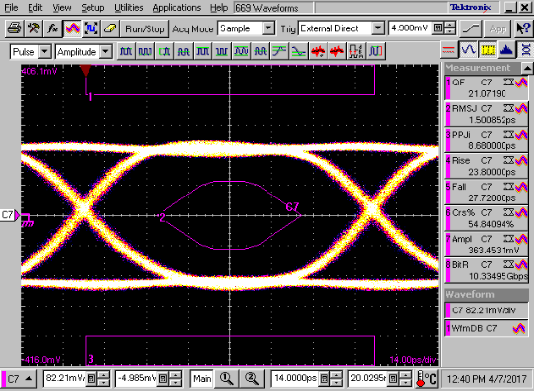This screenshot has height=392, width=535.
Task: Toggle the trigger slope edge button
Action: [x=471, y=28]
